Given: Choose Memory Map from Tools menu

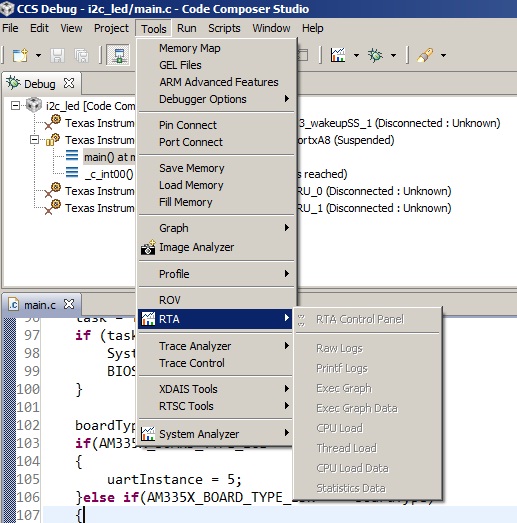Looking at the screenshot, I should [x=216, y=48].
